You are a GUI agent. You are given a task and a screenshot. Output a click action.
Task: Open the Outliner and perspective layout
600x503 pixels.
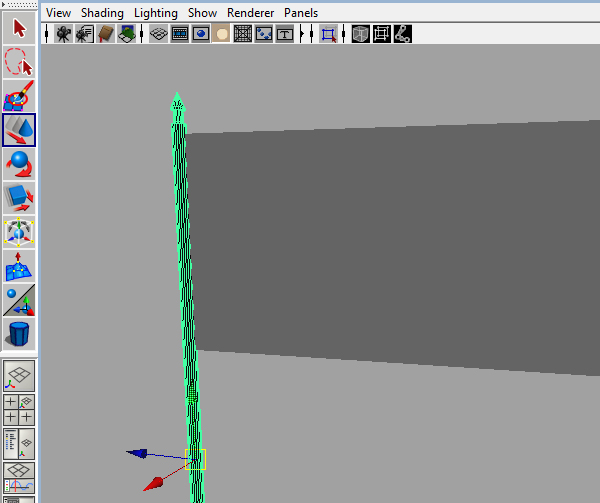click(19, 444)
